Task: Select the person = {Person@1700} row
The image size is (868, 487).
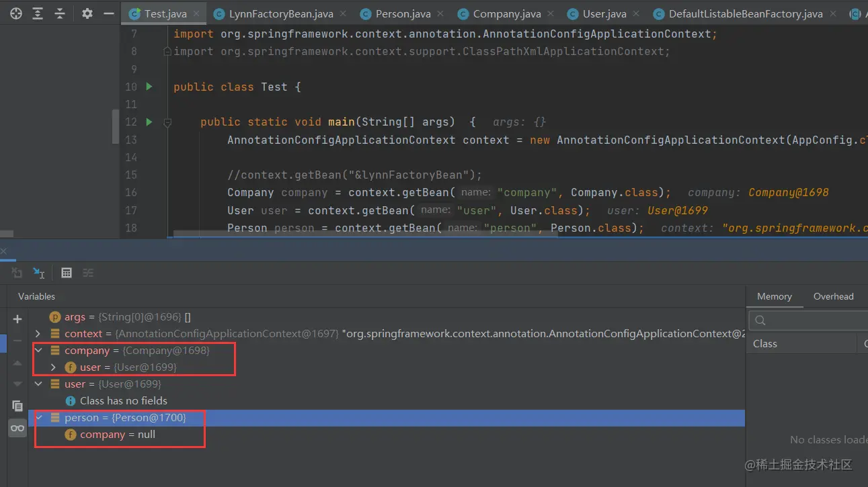Action: point(387,418)
